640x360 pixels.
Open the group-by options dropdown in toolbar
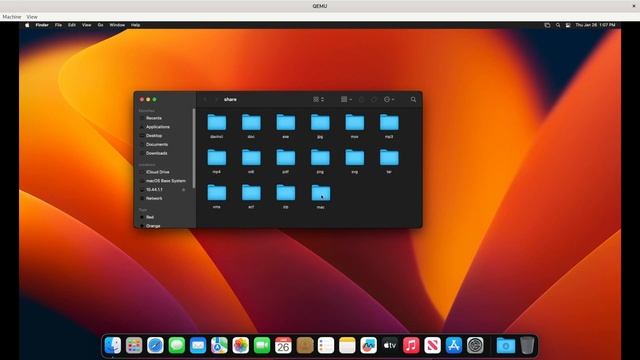346,100
